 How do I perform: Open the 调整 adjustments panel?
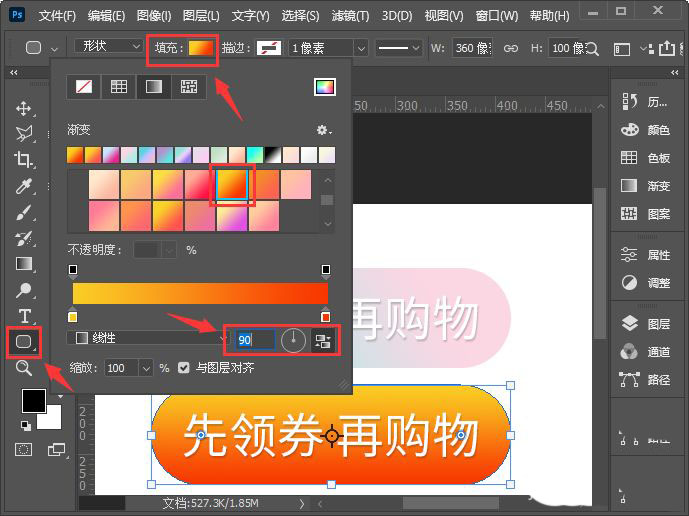pyautogui.click(x=645, y=283)
